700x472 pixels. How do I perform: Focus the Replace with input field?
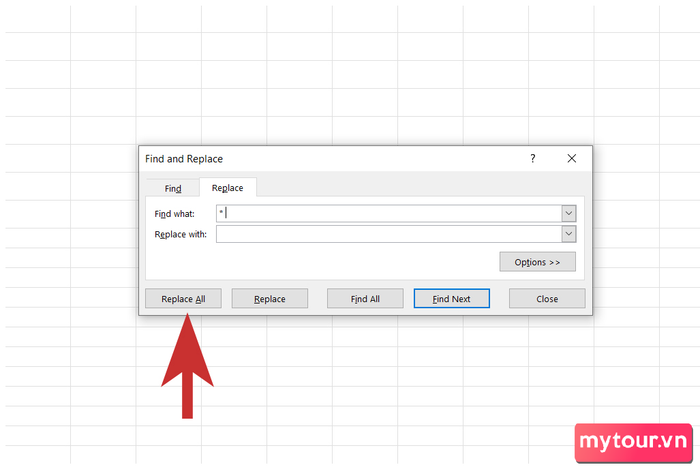pyautogui.click(x=389, y=234)
